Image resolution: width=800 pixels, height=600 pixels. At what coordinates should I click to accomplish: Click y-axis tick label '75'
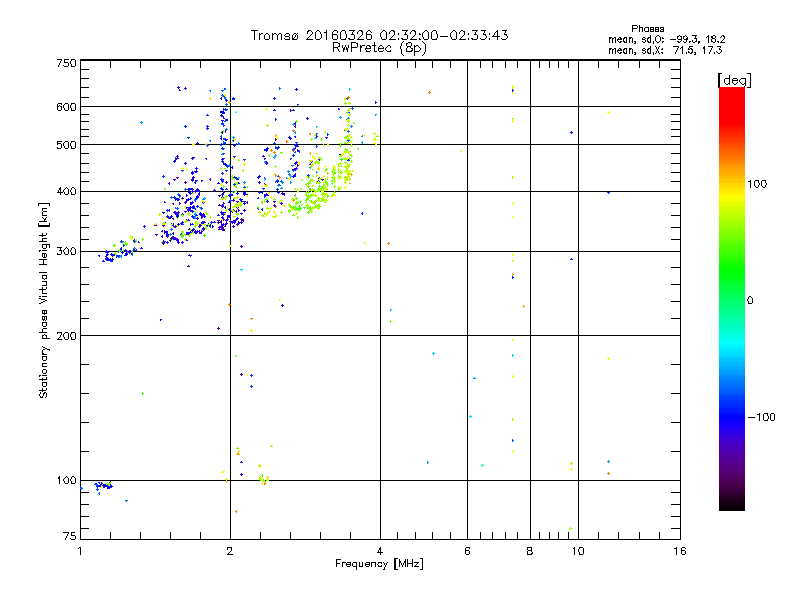(x=70, y=536)
